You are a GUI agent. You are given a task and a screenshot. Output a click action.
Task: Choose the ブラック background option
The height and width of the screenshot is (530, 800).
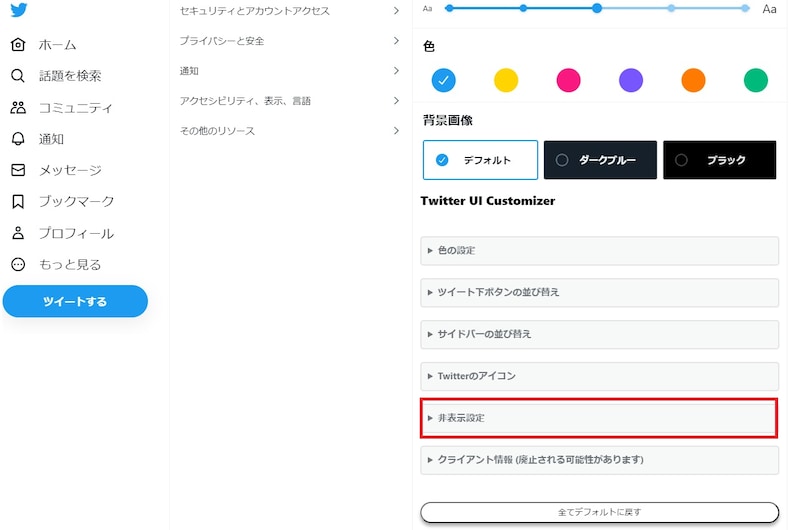click(x=719, y=160)
